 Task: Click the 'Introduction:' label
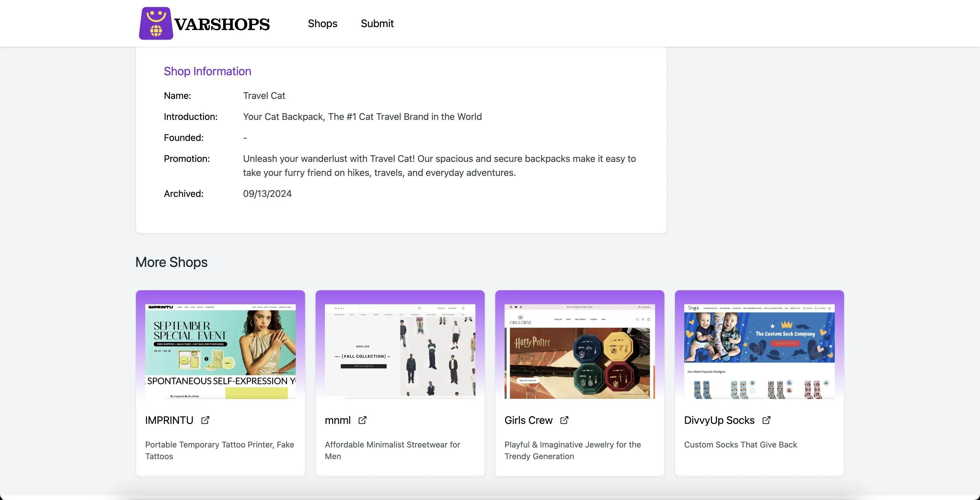click(x=190, y=116)
